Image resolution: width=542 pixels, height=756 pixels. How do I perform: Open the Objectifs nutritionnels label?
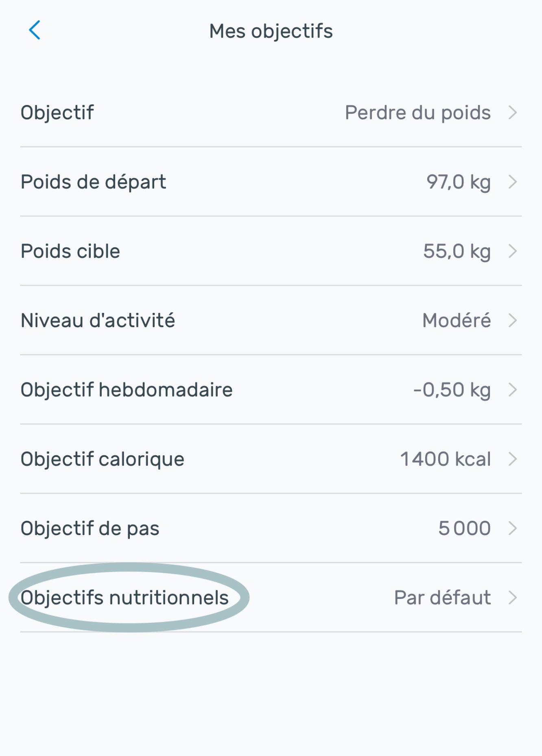coord(125,598)
